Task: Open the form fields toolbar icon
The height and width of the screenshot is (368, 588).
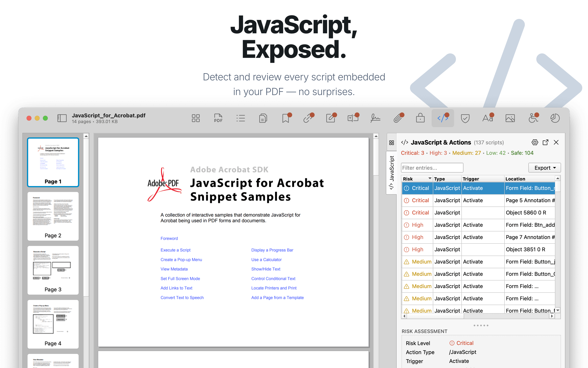Action: (x=353, y=118)
